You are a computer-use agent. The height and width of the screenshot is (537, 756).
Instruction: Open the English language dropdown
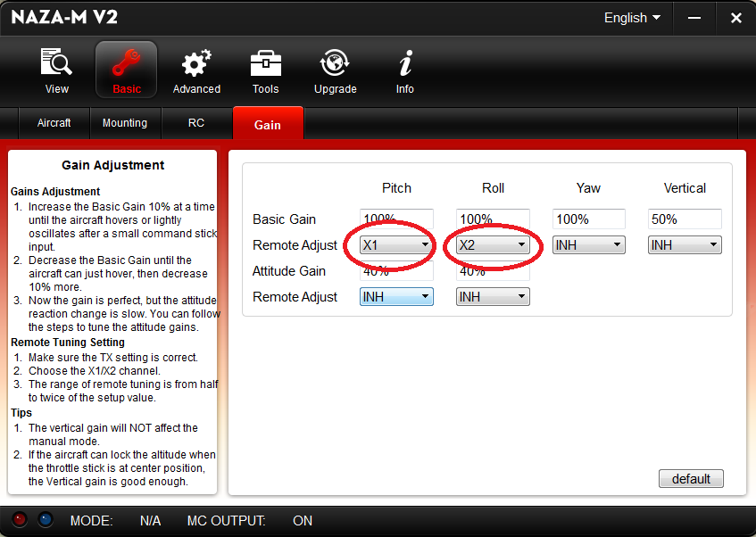coord(632,18)
